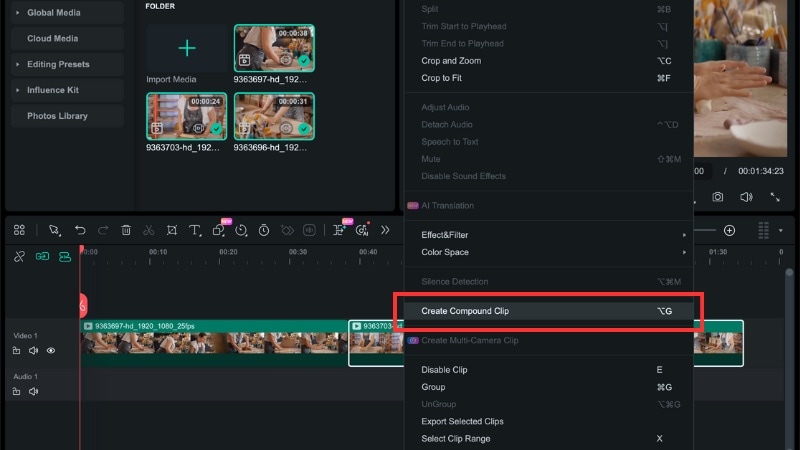Click the 00:30 mark on timeline ruler
800x450 pixels.
tap(298, 252)
